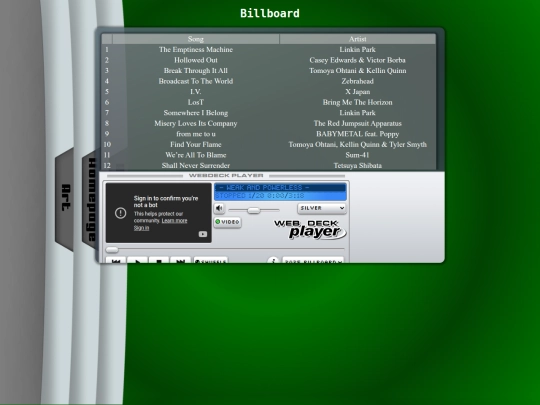Select song "LosT"
540x405 pixels.
196,102
